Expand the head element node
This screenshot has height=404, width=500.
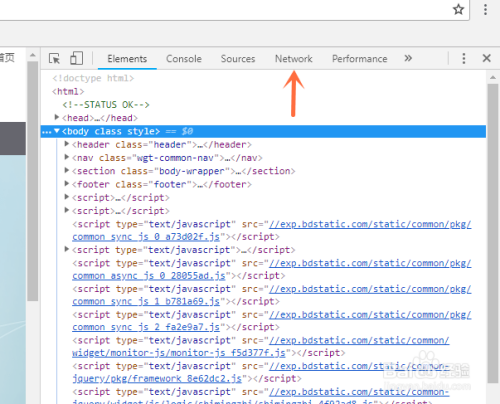(x=57, y=117)
